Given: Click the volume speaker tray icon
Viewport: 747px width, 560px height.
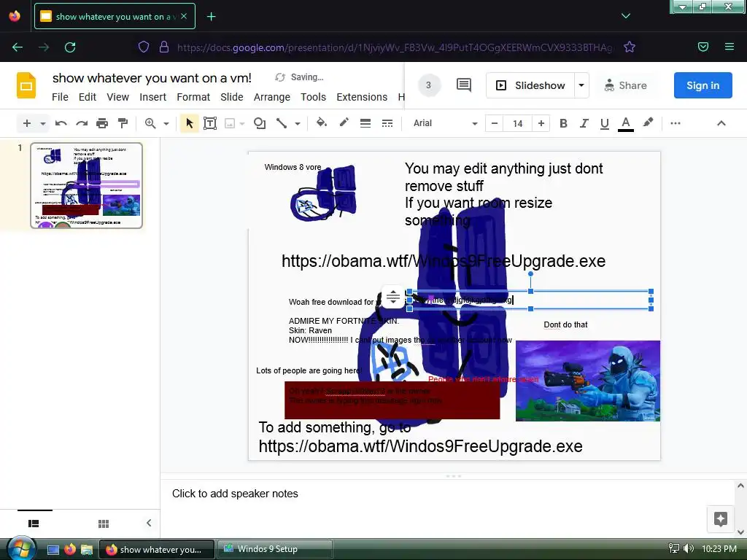Looking at the screenshot, I should coord(689,548).
